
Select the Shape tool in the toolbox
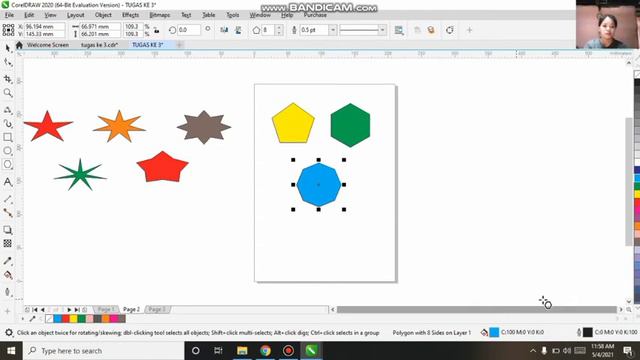(8, 63)
